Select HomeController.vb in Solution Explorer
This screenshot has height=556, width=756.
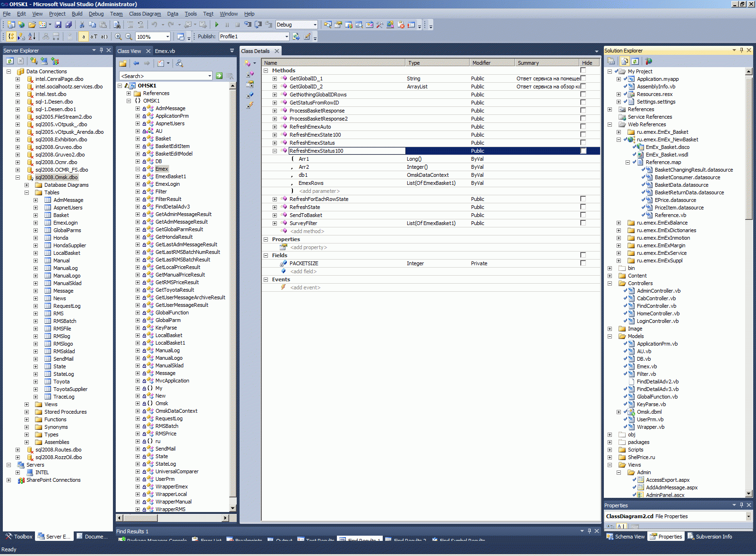point(658,313)
